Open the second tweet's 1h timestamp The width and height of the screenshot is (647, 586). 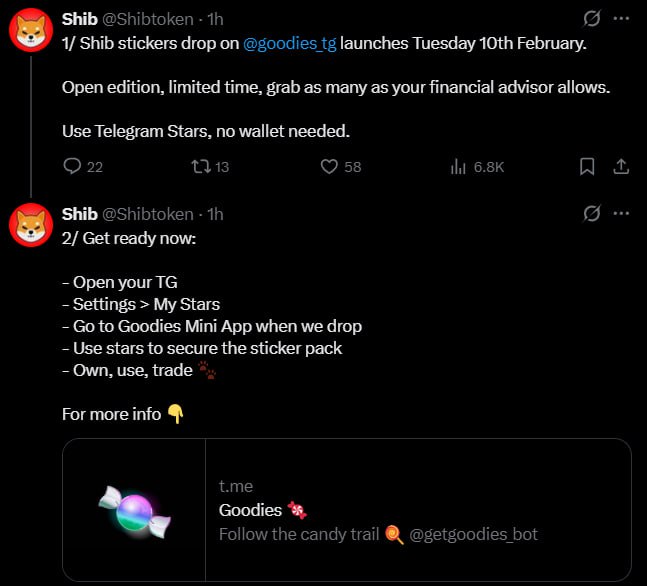tap(214, 214)
